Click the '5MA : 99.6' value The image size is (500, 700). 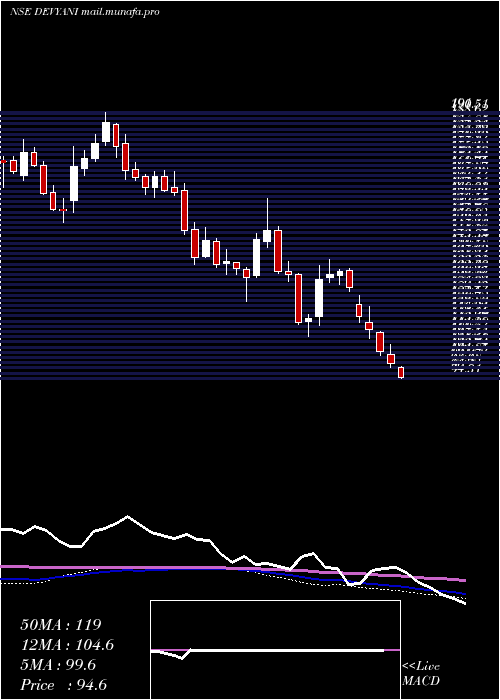[58, 665]
